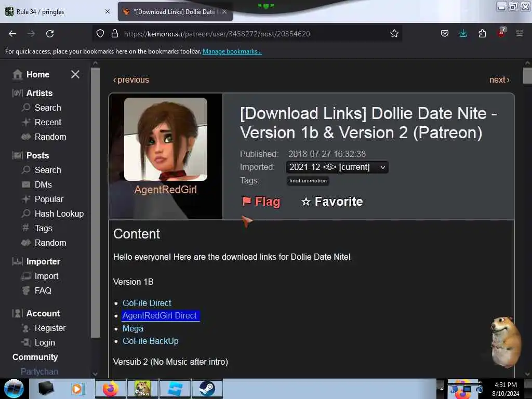The width and height of the screenshot is (532, 399).
Task: Show hidden tray icons arrow
Action: (442, 389)
